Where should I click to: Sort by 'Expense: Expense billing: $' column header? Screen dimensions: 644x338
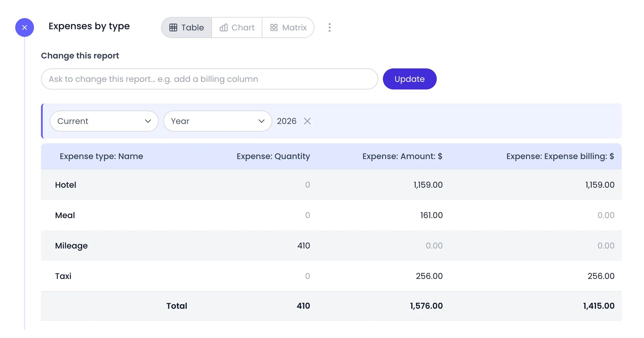pyautogui.click(x=560, y=156)
